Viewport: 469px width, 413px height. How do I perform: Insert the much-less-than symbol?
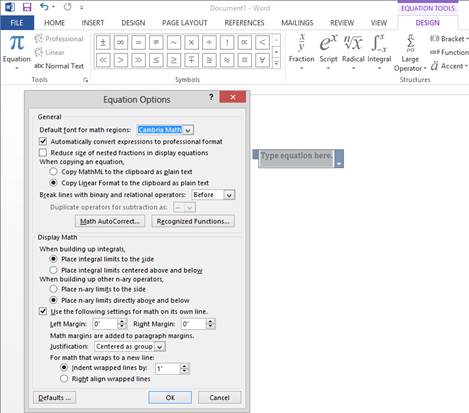pyautogui.click(x=103, y=60)
